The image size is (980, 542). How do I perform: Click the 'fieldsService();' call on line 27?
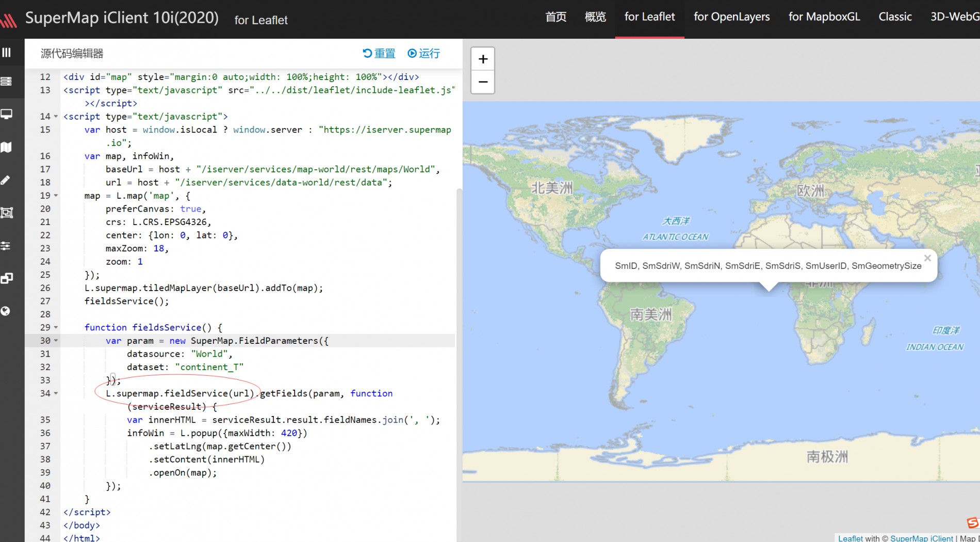126,301
